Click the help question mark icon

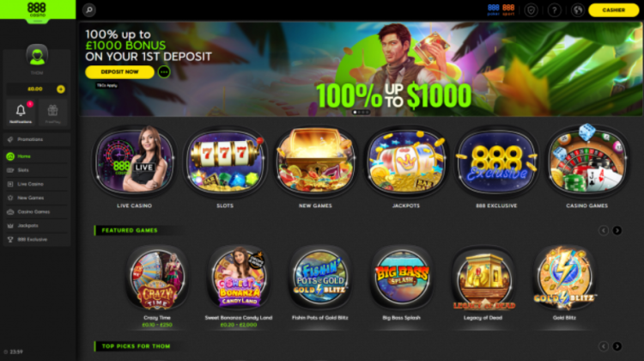[555, 9]
